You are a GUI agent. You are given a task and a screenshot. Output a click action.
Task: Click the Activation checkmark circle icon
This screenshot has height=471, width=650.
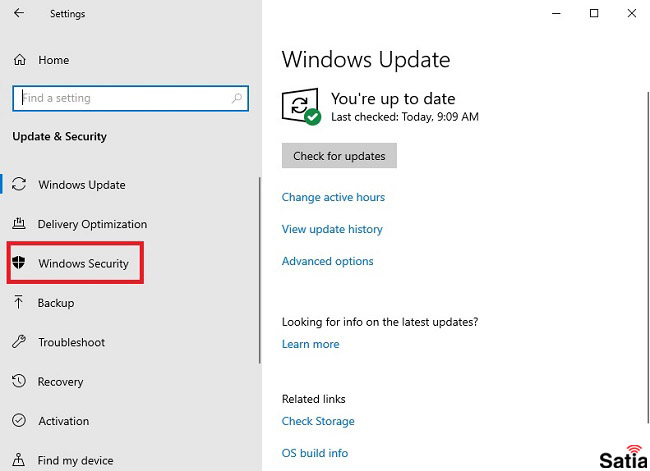click(19, 420)
